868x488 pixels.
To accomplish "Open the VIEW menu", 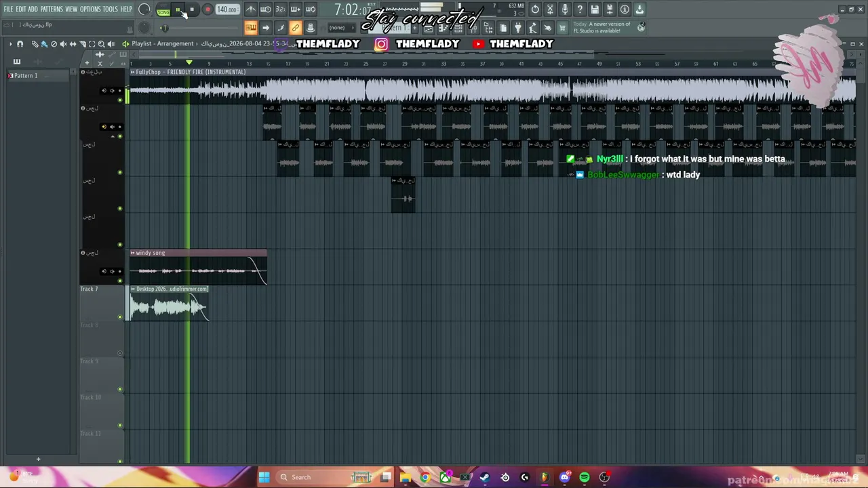I will click(71, 9).
